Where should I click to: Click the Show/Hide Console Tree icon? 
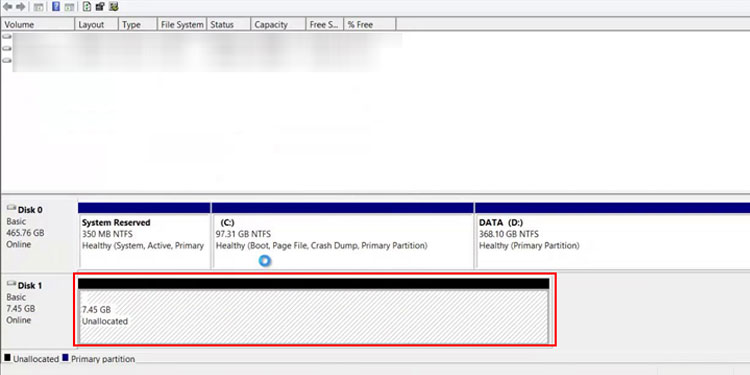(x=38, y=7)
